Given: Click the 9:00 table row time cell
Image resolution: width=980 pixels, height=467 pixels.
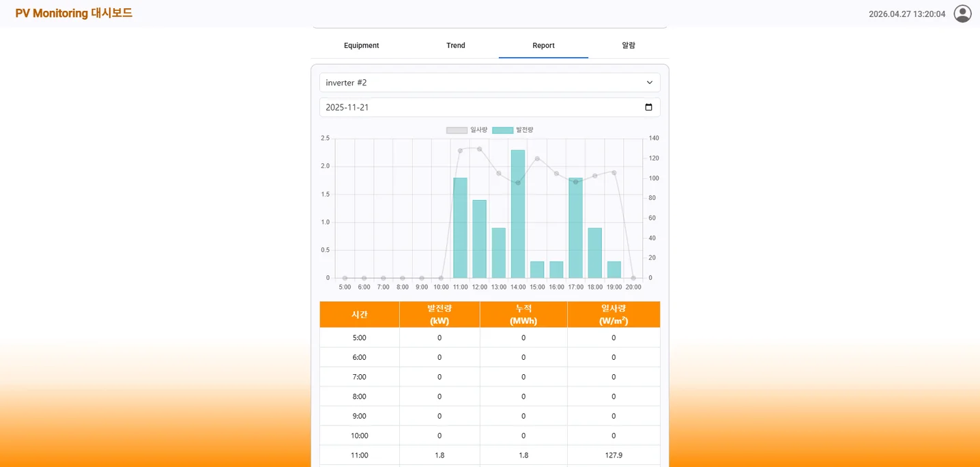Looking at the screenshot, I should click(360, 416).
